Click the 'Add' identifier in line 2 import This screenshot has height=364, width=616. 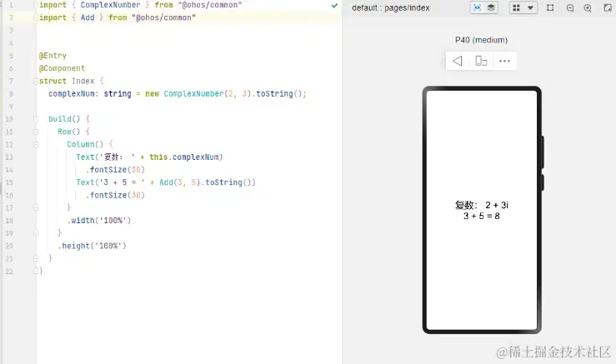[x=88, y=17]
